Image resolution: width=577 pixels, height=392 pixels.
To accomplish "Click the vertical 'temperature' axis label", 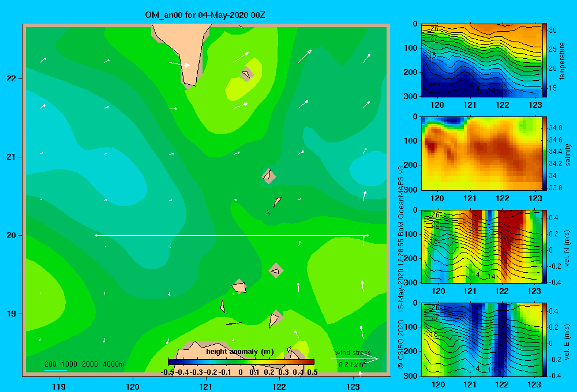I will tap(562, 61).
